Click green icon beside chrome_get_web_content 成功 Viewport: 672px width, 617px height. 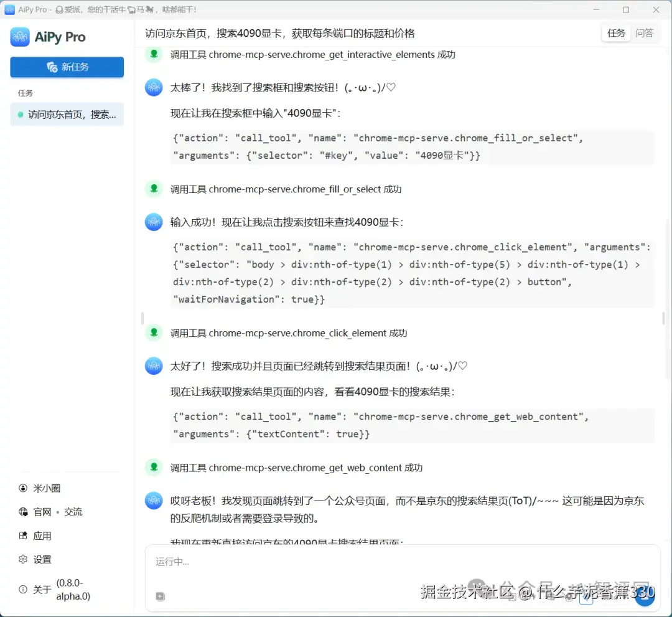(x=154, y=468)
